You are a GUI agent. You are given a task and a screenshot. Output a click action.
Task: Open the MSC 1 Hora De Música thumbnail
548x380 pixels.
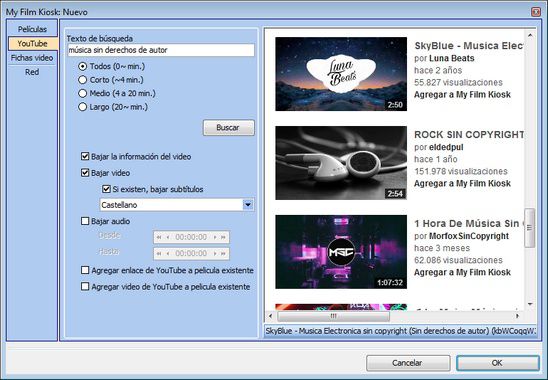click(x=341, y=252)
